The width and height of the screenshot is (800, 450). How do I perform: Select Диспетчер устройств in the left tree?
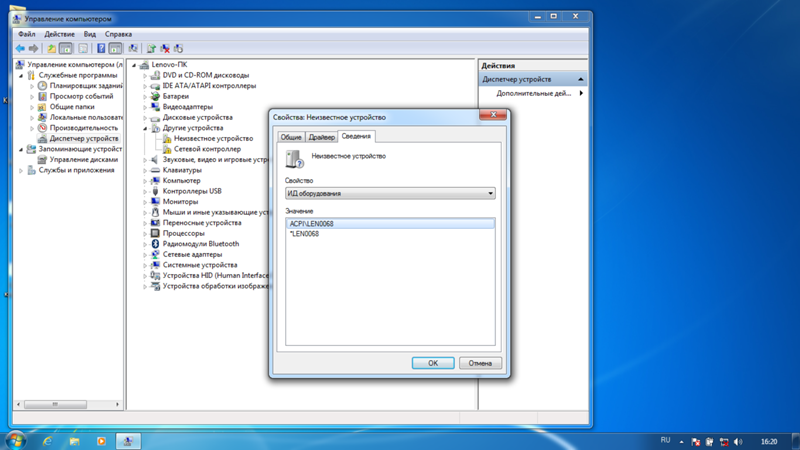click(x=84, y=138)
